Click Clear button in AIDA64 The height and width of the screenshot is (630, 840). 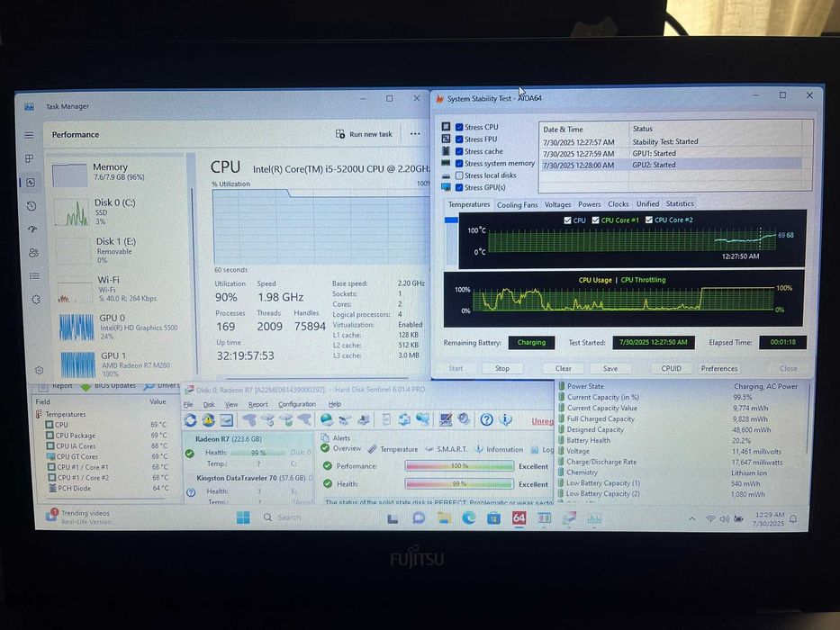point(563,369)
